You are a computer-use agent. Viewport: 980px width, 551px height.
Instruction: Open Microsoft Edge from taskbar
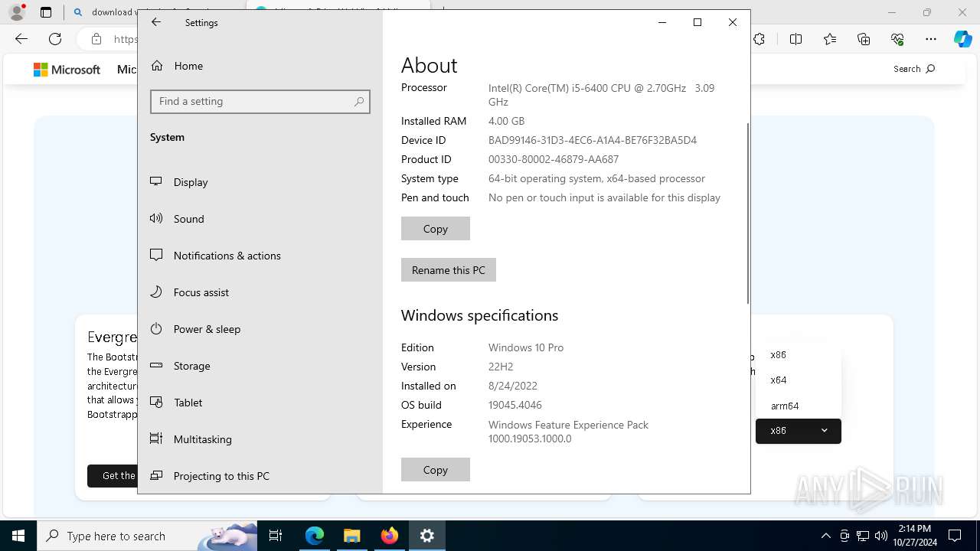tap(315, 536)
